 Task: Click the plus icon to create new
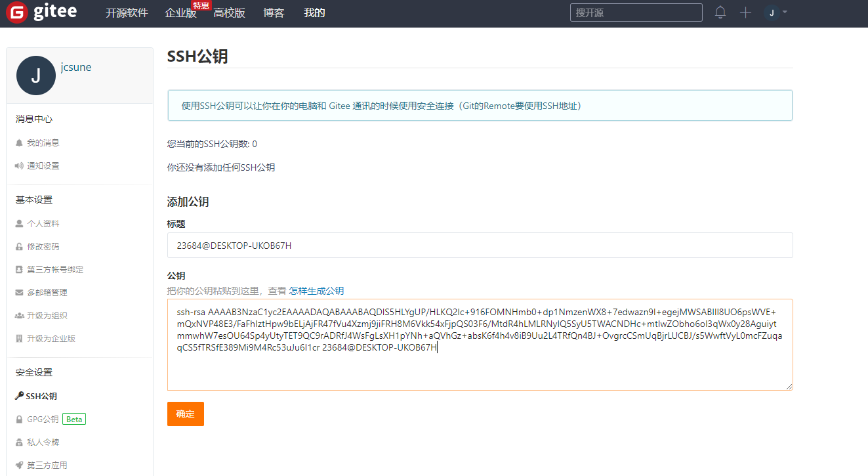tap(745, 12)
